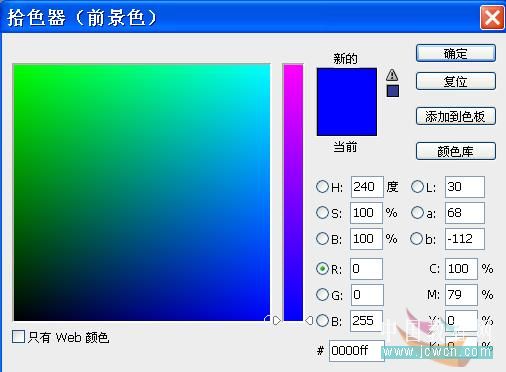
Task: Click the b field showing -112
Action: pos(465,239)
